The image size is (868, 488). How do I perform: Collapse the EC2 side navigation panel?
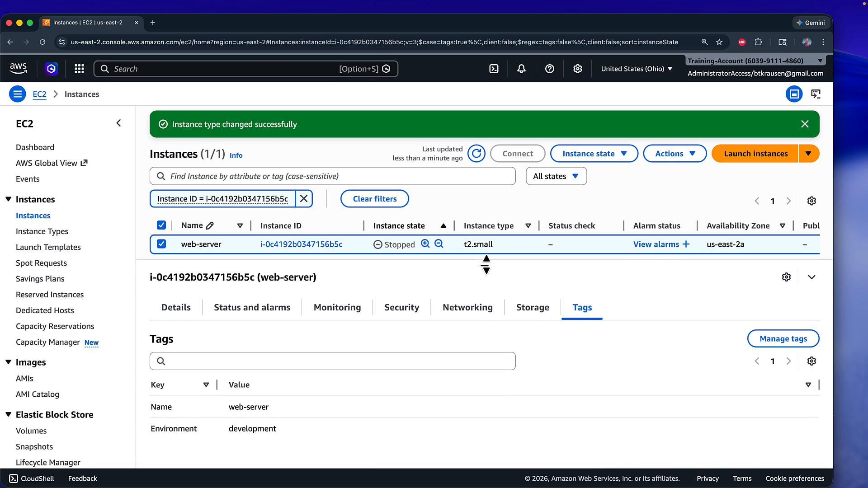click(x=118, y=123)
